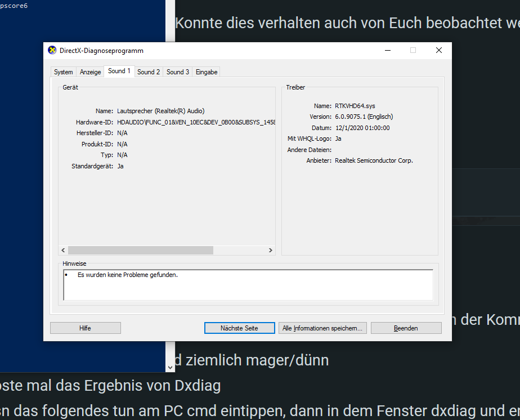This screenshot has height=420, width=520.
Task: Click the horizontal scrollbar thumb in Gerät panel
Action: 141,251
